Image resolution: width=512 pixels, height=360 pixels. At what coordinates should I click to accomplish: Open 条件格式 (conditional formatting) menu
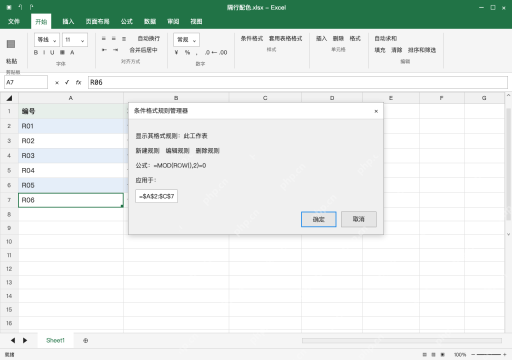(252, 39)
